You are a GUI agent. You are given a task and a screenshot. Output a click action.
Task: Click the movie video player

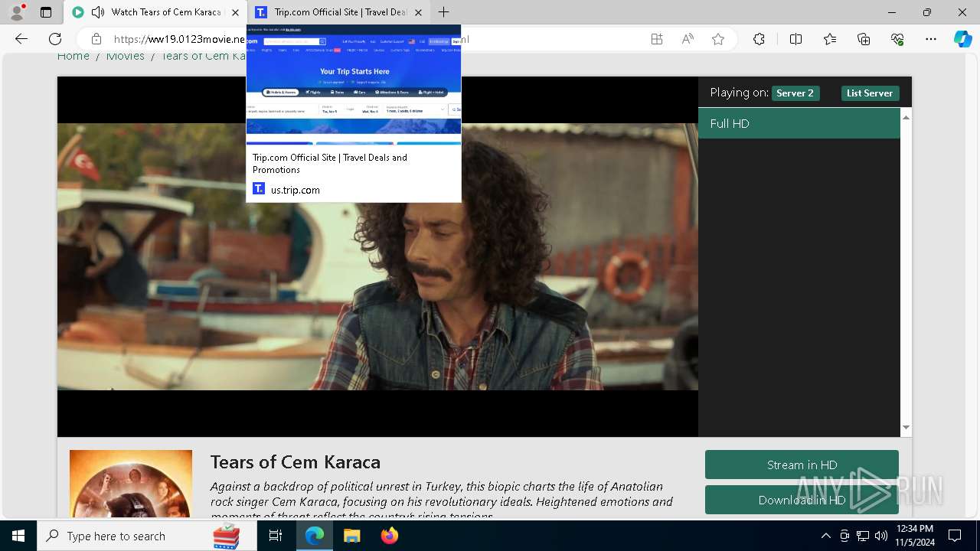(x=377, y=256)
